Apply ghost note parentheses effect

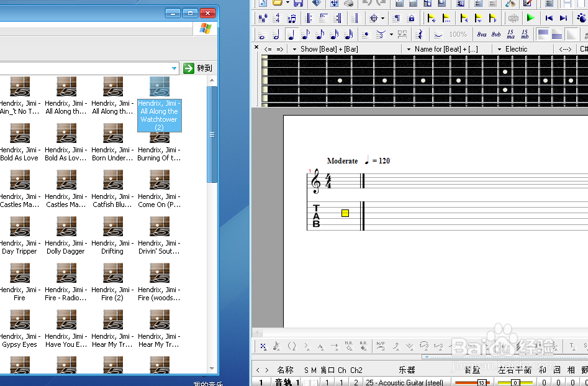pyautogui.click(x=291, y=346)
